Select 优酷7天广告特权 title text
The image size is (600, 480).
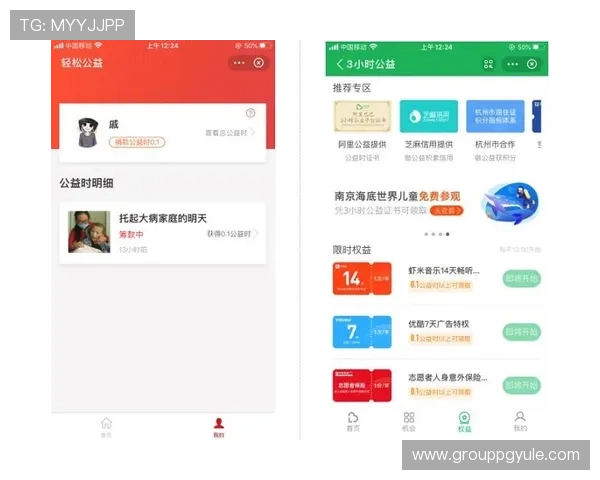(439, 324)
